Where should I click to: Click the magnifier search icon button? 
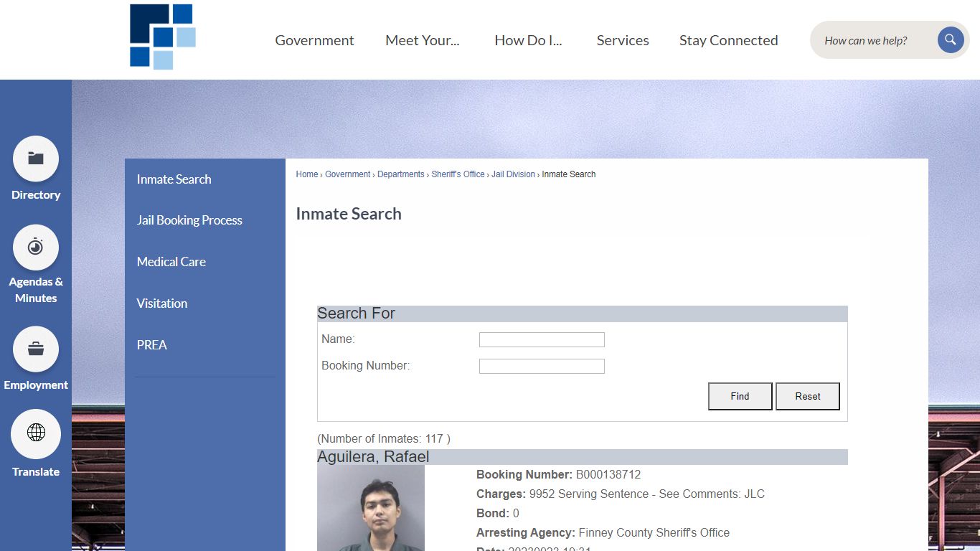click(951, 39)
